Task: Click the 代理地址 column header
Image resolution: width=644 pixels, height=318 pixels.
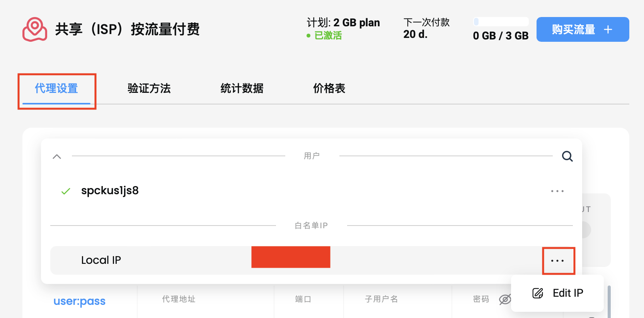Action: point(179,299)
